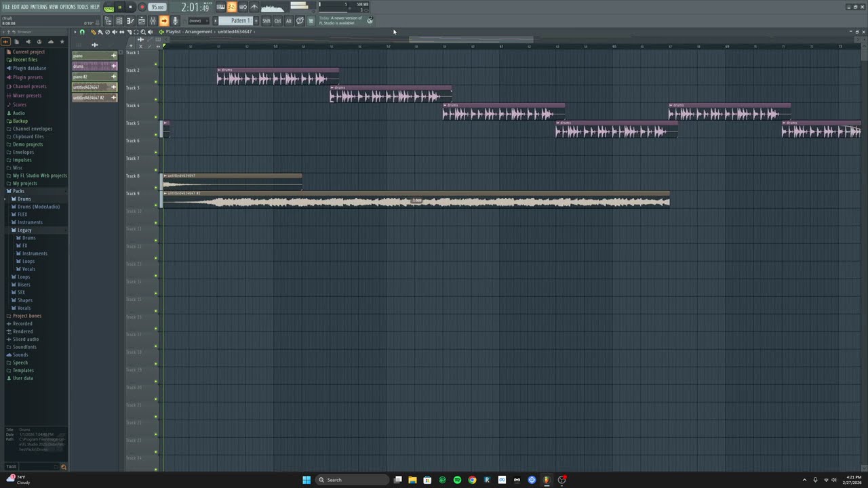Click the 2:01 time display
The height and width of the screenshot is (488, 868).
tap(197, 7)
